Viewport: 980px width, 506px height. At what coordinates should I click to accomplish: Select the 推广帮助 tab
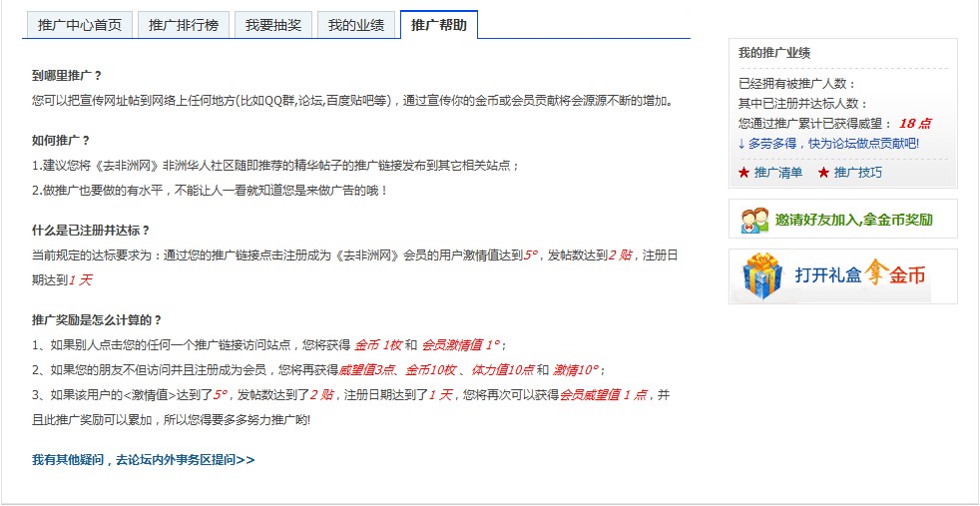tap(439, 26)
